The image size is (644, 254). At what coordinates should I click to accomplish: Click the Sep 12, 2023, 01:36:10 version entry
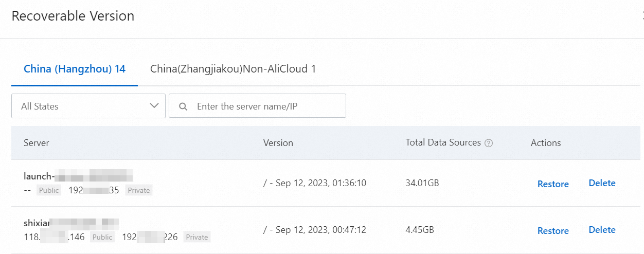[x=315, y=183]
